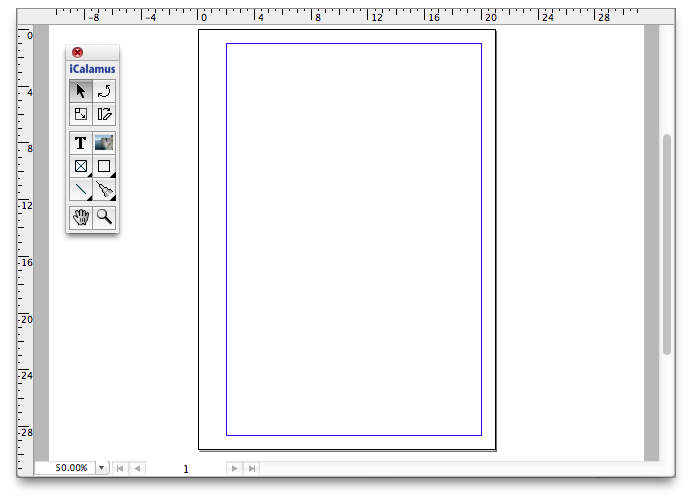
Task: Select the Text frame tool
Action: (81, 143)
